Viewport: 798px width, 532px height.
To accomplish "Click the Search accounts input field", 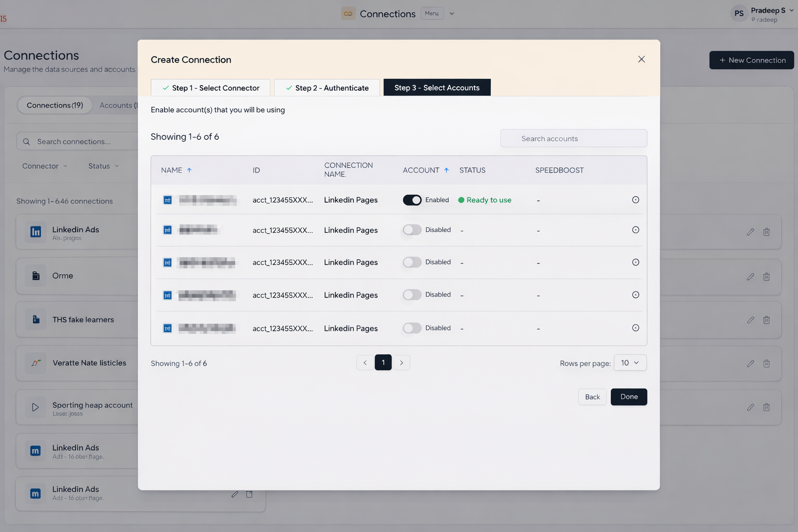I will pos(574,139).
